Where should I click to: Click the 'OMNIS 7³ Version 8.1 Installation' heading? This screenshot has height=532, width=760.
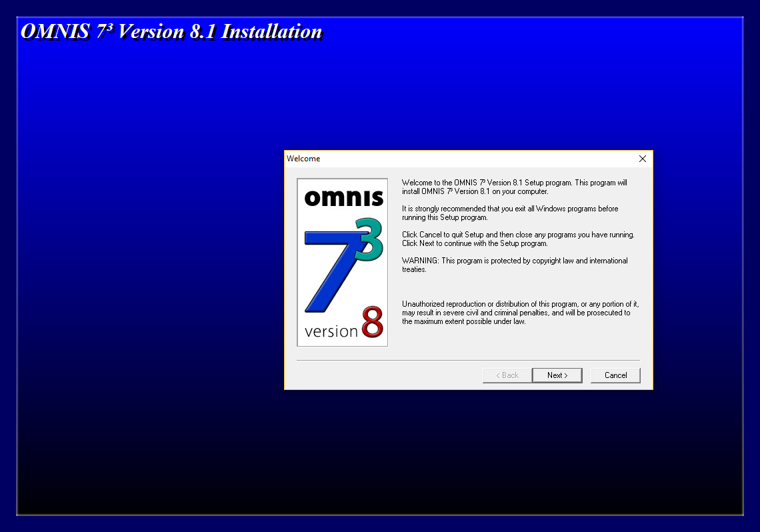(171, 31)
